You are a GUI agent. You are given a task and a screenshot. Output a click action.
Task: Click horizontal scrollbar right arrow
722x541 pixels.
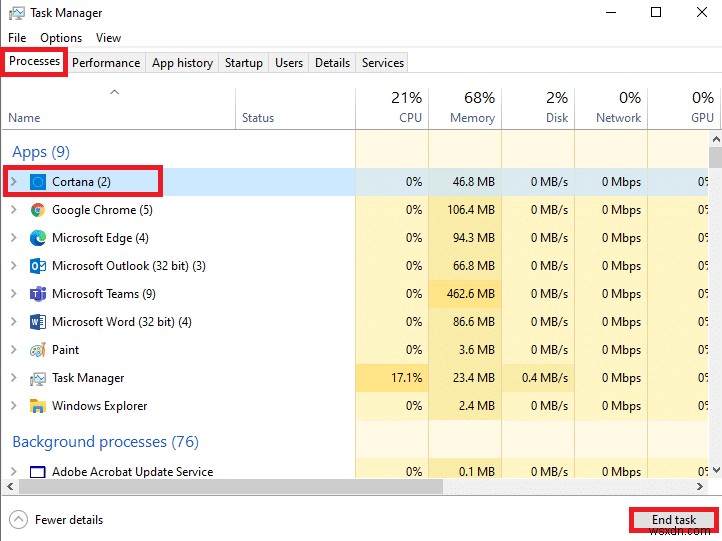pyautogui.click(x=700, y=486)
